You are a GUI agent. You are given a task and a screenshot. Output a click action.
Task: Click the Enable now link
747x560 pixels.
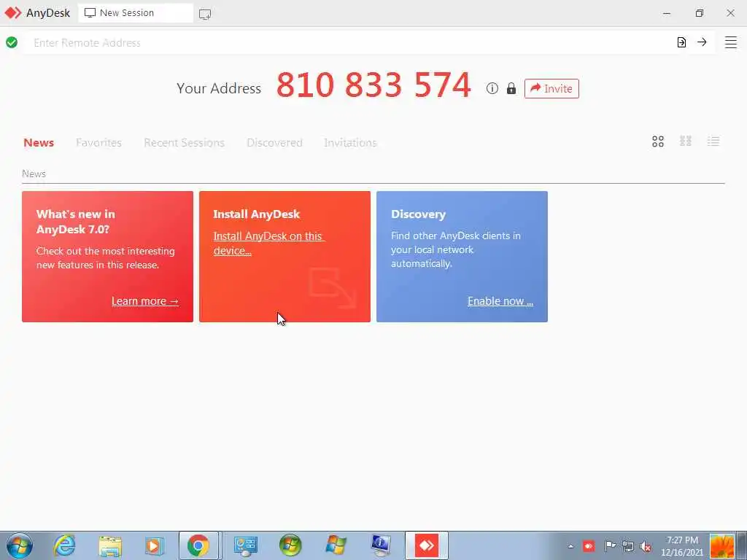(x=500, y=301)
